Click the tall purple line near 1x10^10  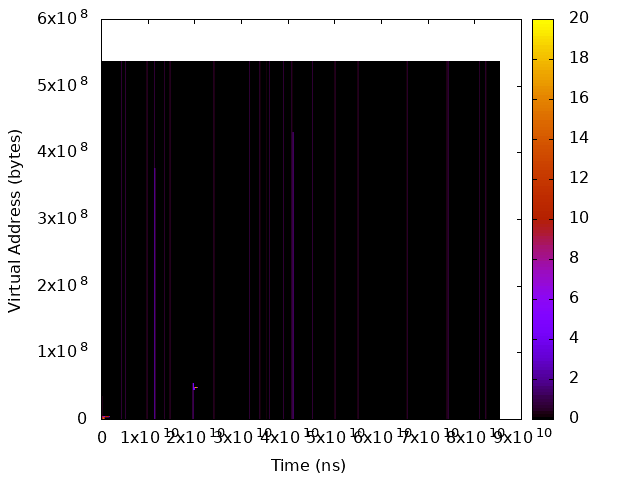[x=155, y=290]
